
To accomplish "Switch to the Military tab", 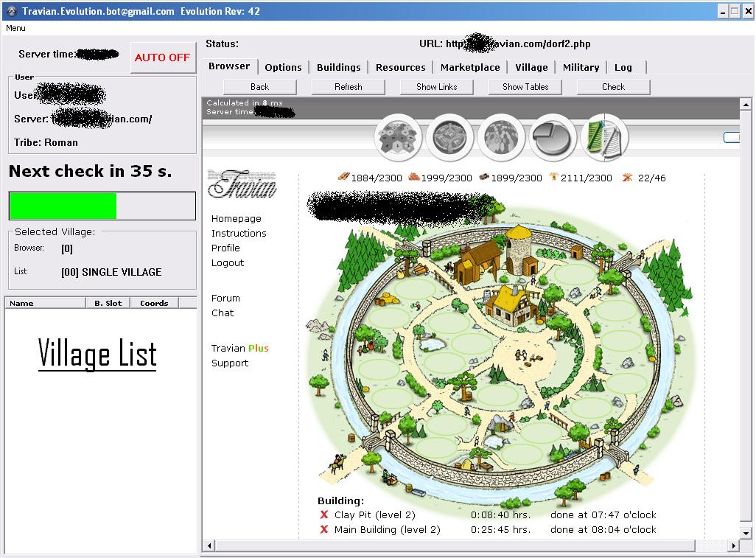I will tap(581, 67).
